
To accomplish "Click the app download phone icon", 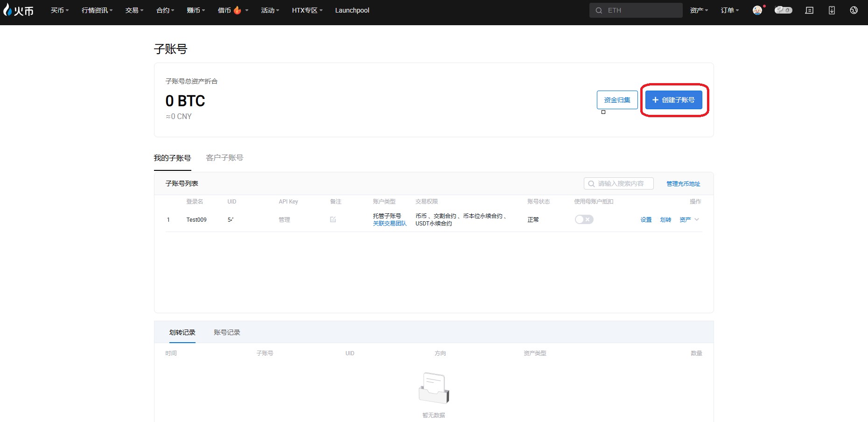I will [x=832, y=10].
